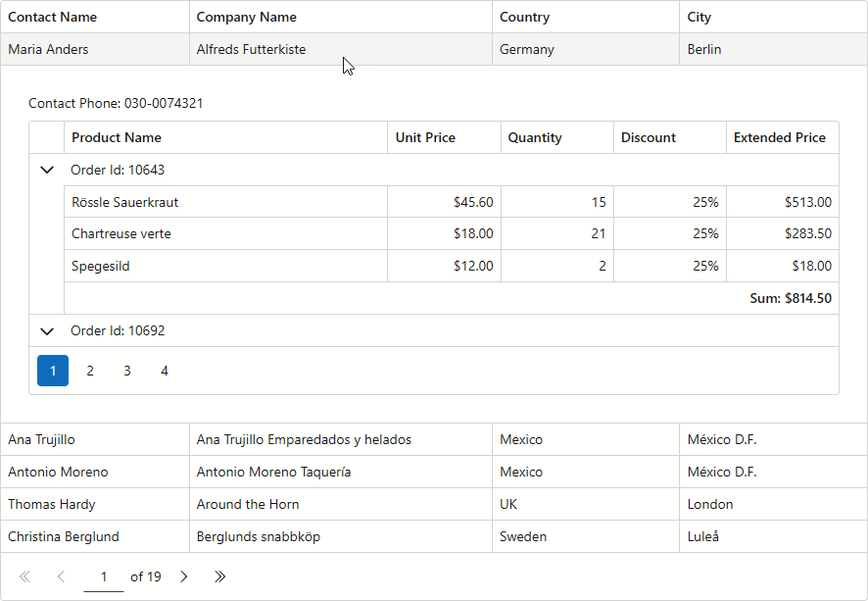The image size is (868, 601).
Task: Toggle Order Id 10692 group chevron
Action: click(47, 331)
